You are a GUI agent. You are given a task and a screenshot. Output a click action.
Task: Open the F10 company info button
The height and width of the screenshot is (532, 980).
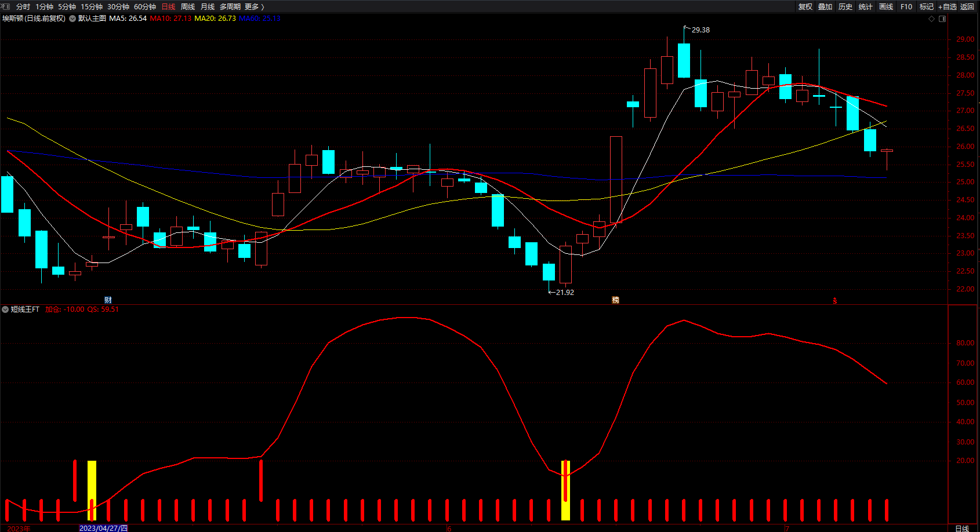(x=906, y=7)
